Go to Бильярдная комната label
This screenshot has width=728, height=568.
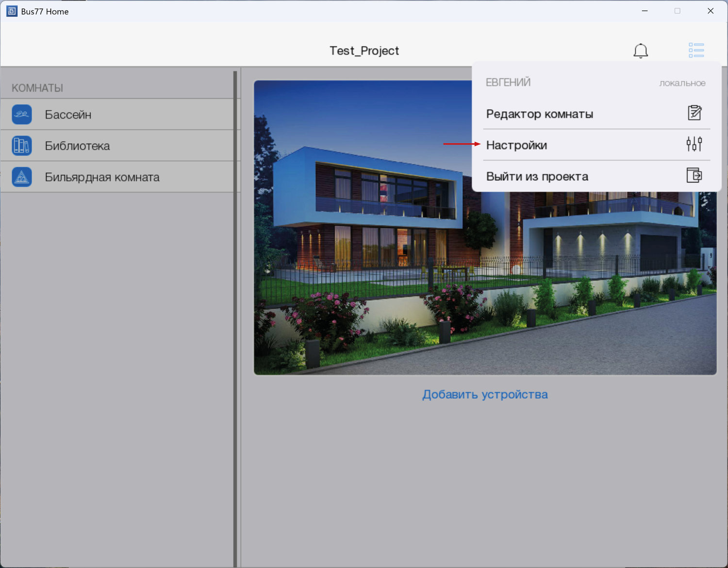[102, 177]
